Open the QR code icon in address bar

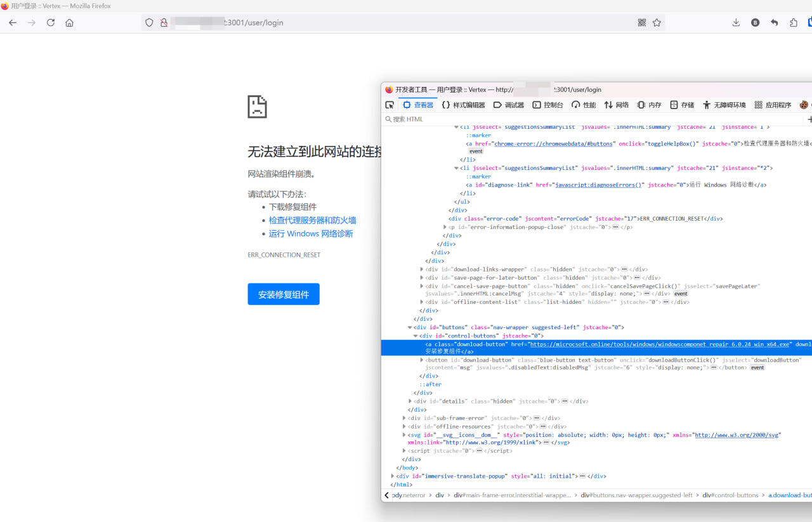(x=642, y=22)
